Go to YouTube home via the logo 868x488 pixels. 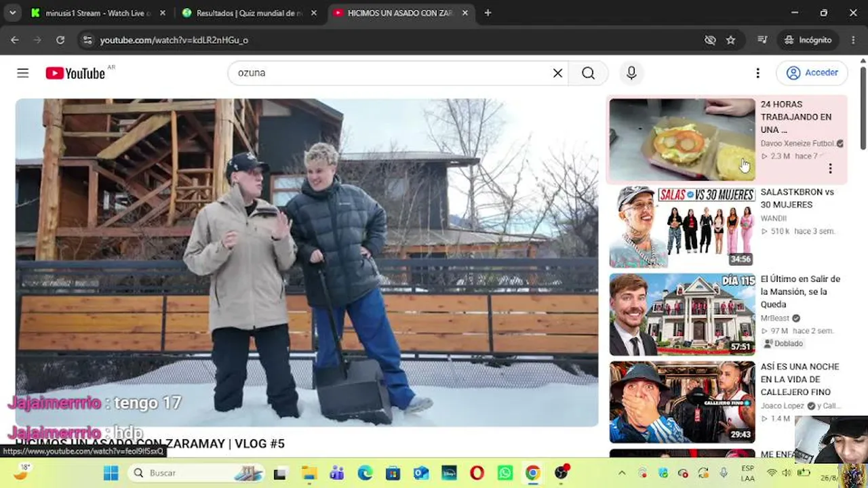pyautogui.click(x=75, y=73)
